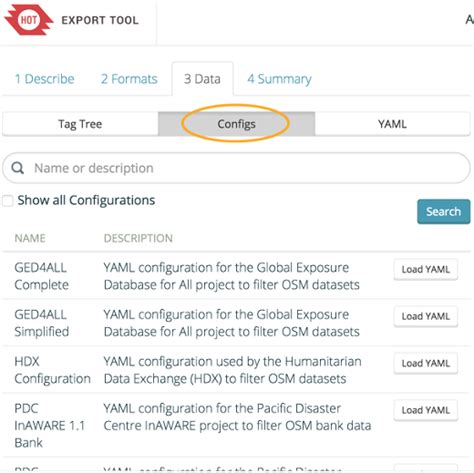
Task: Open the 1 Describe tab
Action: (x=44, y=79)
